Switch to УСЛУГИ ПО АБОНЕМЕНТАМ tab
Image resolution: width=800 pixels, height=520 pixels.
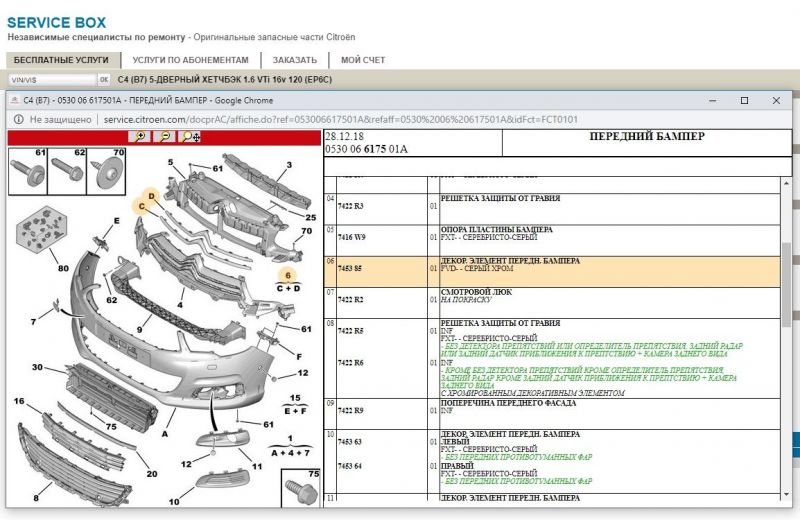pyautogui.click(x=190, y=60)
